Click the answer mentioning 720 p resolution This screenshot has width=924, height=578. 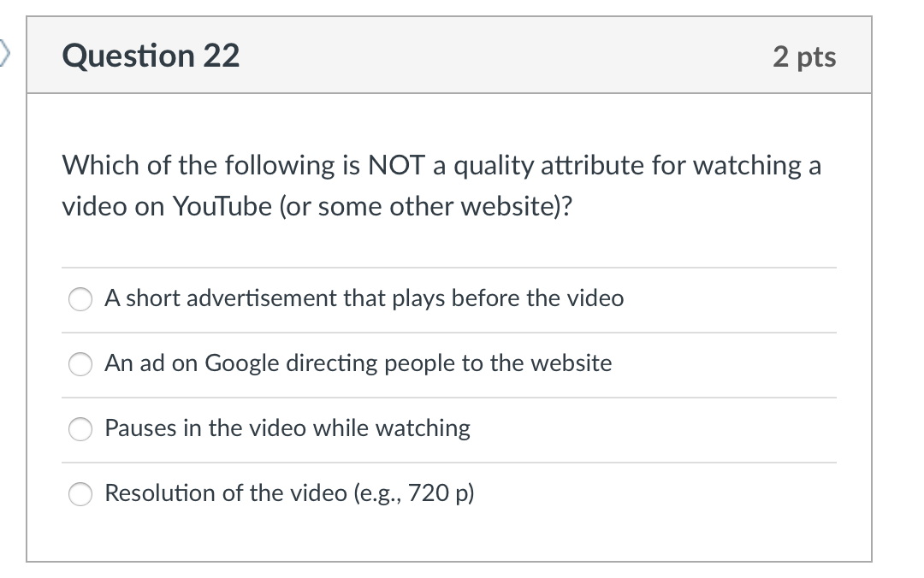coord(288,493)
